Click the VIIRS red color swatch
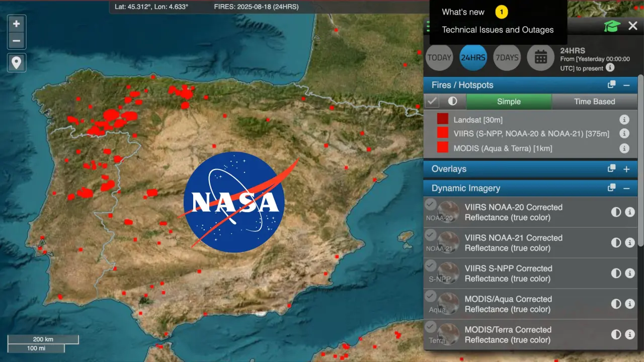This screenshot has width=644, height=362. 442,133
